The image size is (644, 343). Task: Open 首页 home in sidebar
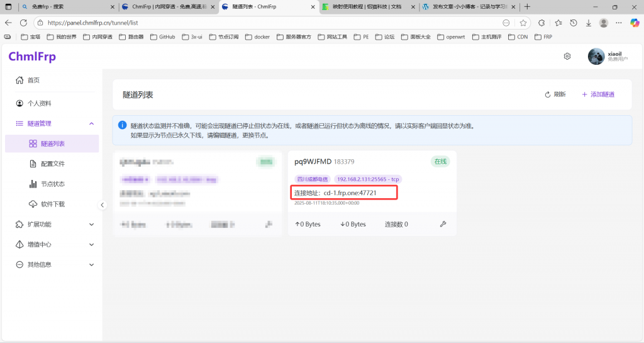tap(33, 81)
